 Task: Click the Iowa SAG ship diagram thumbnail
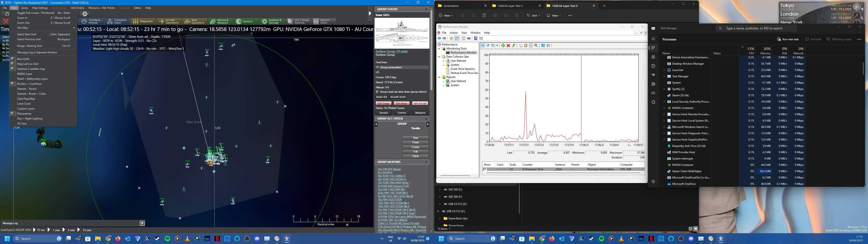click(402, 33)
